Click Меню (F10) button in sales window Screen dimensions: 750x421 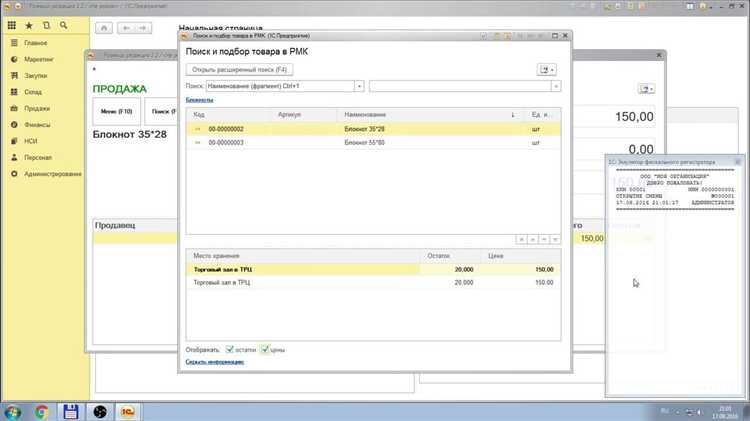(x=116, y=111)
